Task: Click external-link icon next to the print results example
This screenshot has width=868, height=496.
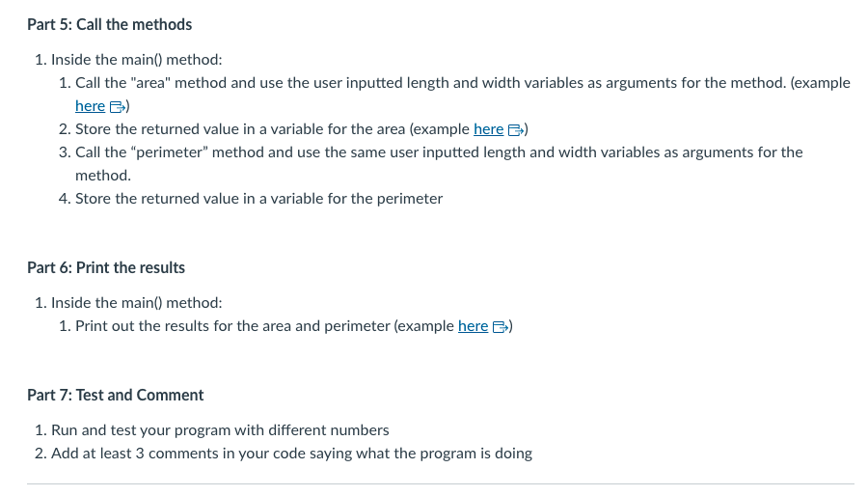Action: coord(501,327)
